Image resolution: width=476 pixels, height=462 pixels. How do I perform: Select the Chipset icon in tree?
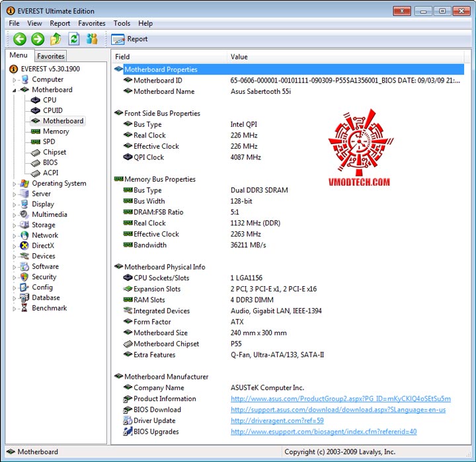pos(36,153)
